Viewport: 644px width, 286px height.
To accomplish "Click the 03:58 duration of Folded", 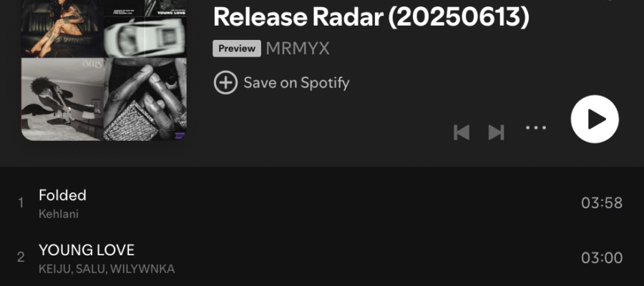I will [x=602, y=203].
